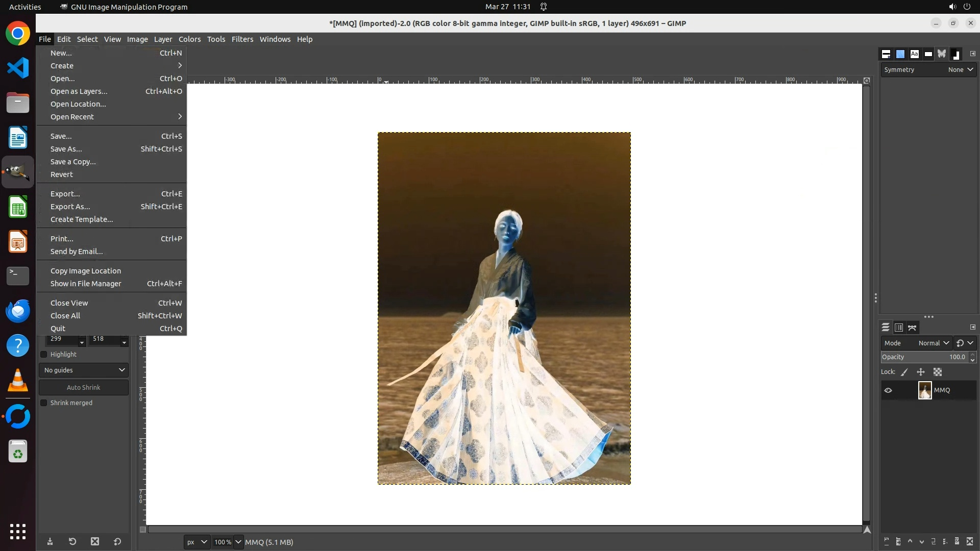980x551 pixels.
Task: Hide the MMQ layer via eye icon
Action: click(888, 390)
